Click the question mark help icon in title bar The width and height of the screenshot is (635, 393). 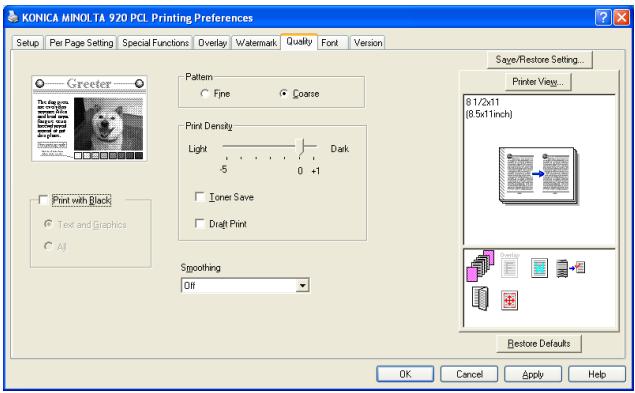tap(603, 17)
